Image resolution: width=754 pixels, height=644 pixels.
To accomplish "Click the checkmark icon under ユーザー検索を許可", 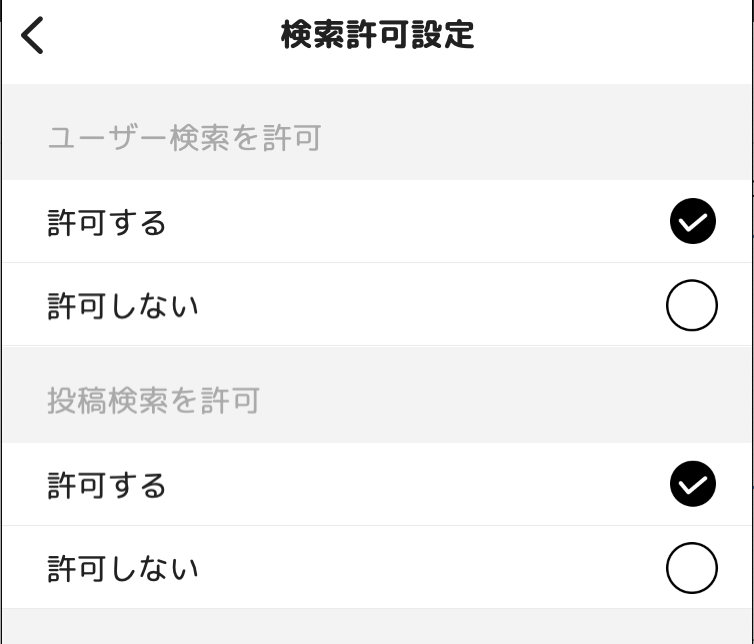I will pyautogui.click(x=692, y=221).
